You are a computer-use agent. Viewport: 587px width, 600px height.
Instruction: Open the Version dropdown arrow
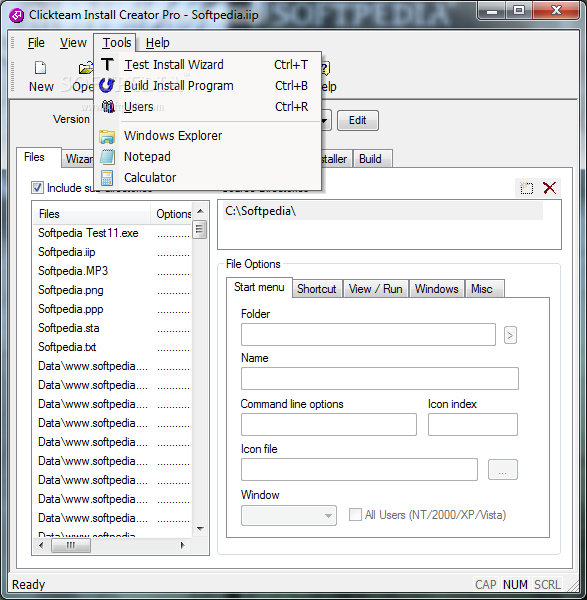click(x=324, y=121)
